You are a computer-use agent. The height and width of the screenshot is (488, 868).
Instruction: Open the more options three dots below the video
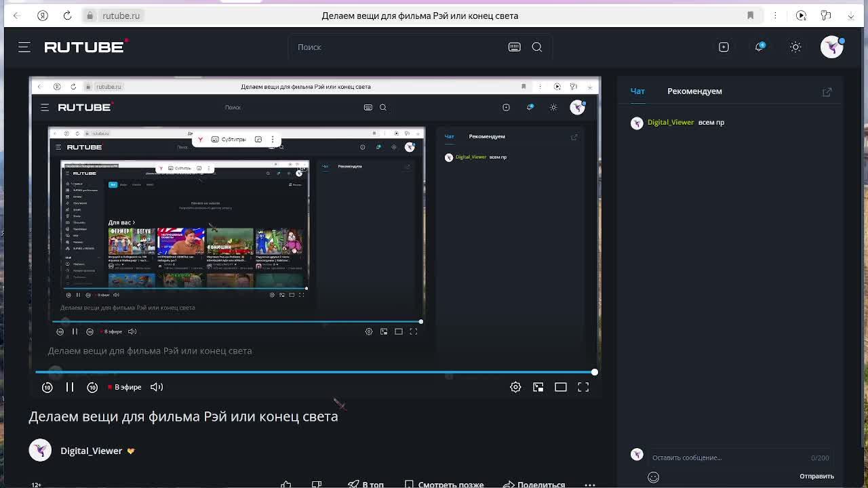pyautogui.click(x=590, y=485)
